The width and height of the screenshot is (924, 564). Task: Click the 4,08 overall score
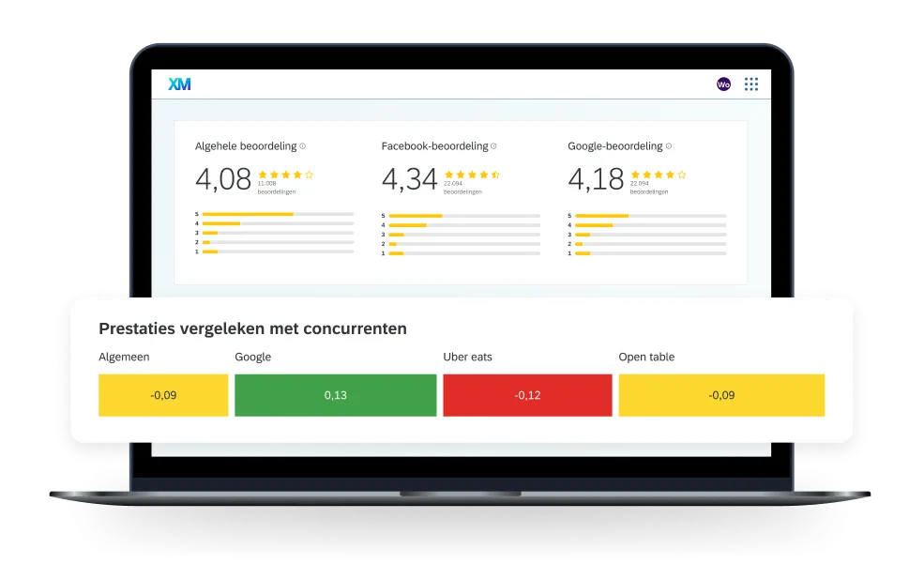(x=223, y=179)
